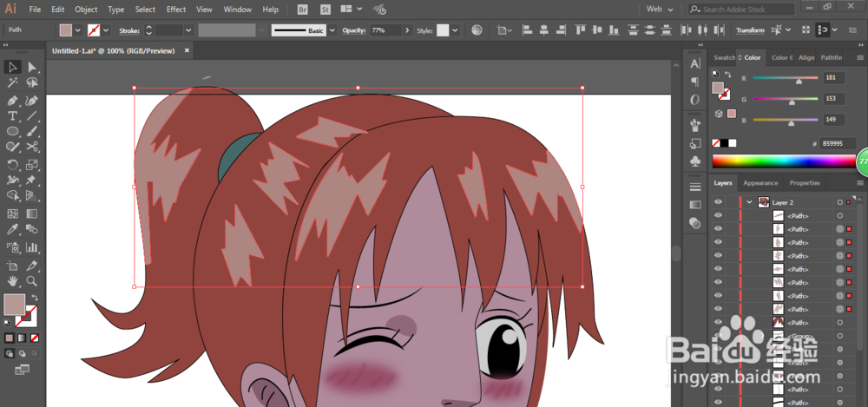868x407 pixels.
Task: Close the Untitled-1.ai document tab
Action: click(x=187, y=50)
